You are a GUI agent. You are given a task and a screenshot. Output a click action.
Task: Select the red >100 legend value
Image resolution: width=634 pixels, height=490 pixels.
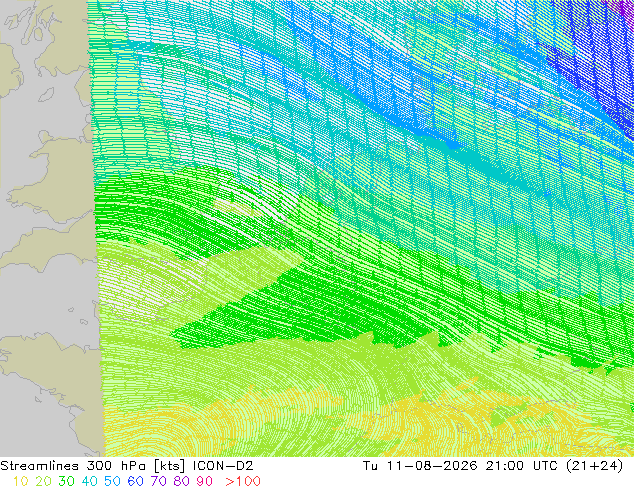(x=243, y=481)
